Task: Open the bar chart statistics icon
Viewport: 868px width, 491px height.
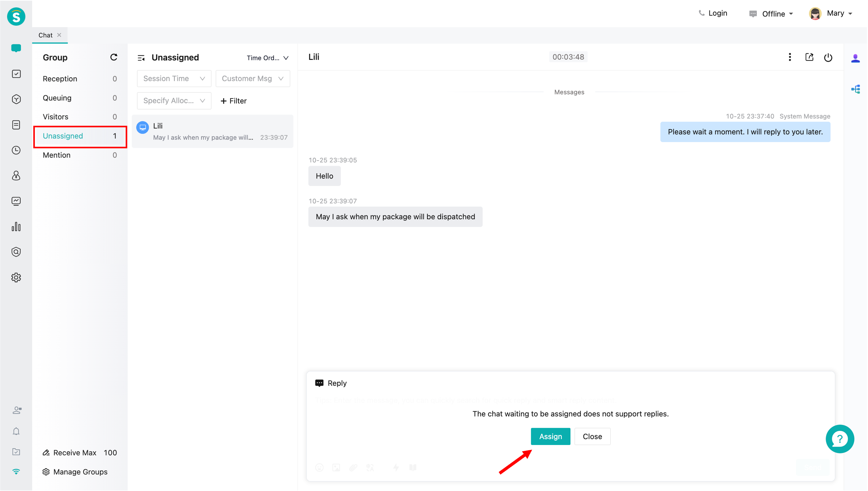Action: [16, 226]
